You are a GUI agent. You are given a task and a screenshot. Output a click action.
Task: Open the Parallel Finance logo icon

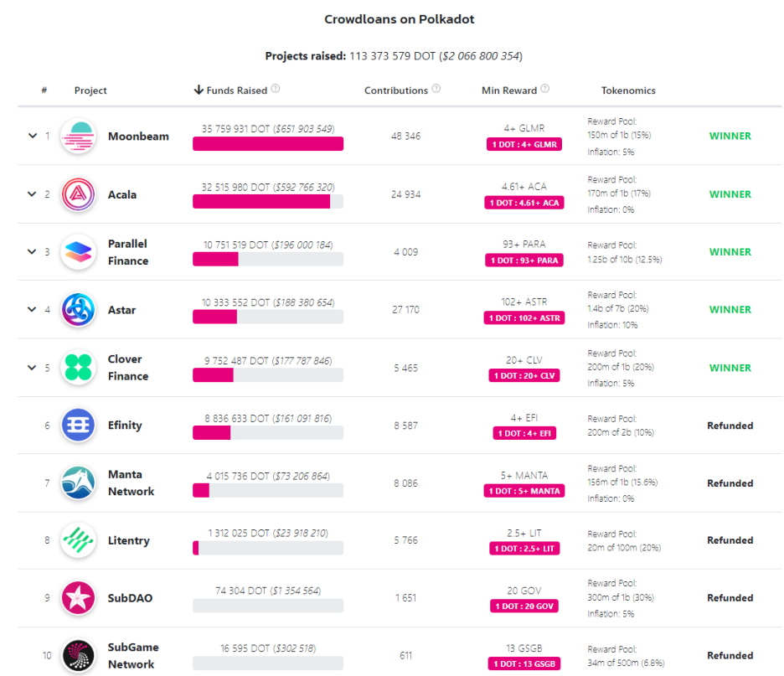tap(78, 251)
